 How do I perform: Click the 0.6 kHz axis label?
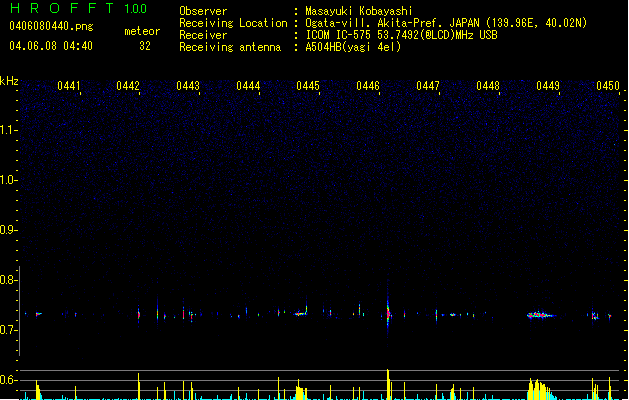click(8, 380)
